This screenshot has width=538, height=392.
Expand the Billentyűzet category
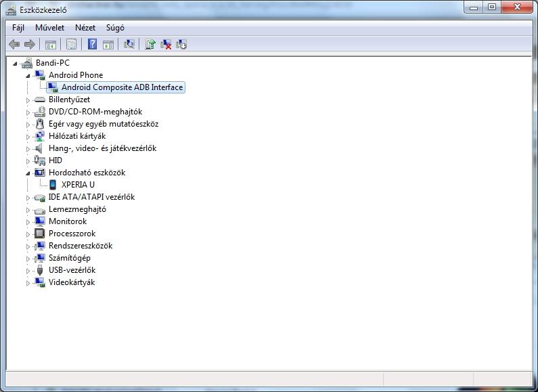(x=28, y=100)
